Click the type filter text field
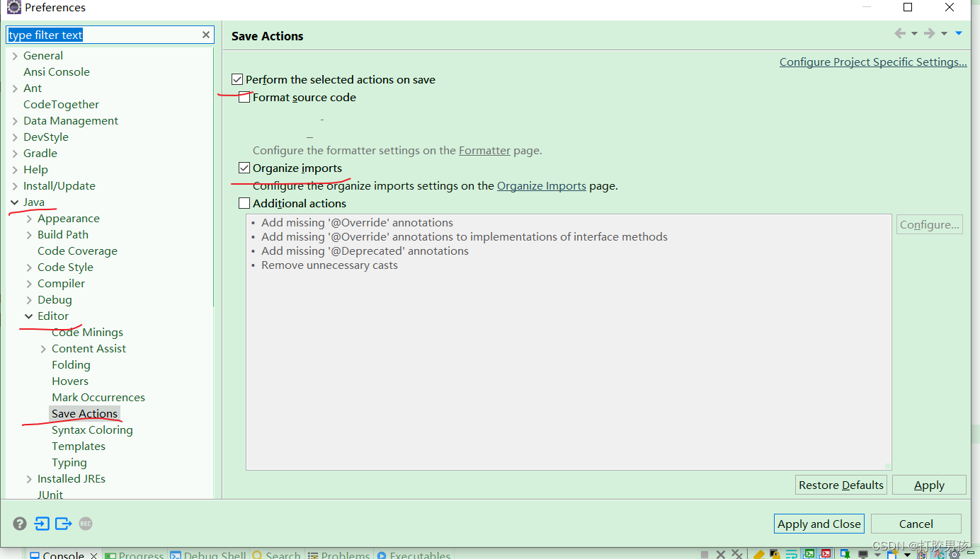Screen dimensions: 980x559 click(110, 35)
